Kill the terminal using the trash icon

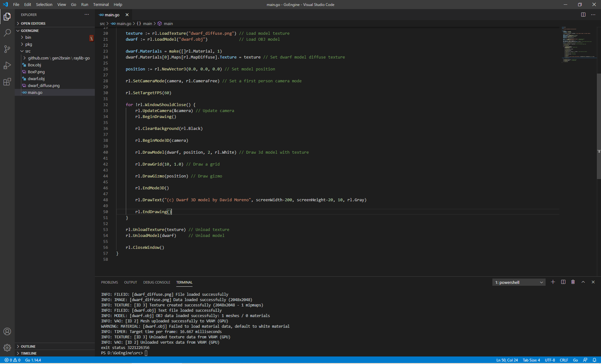tap(573, 282)
